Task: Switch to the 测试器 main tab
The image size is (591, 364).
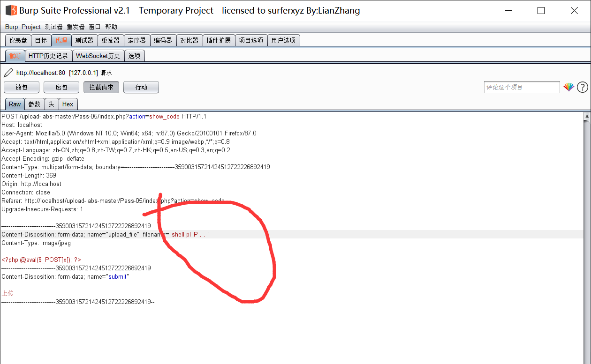Action: pos(84,40)
